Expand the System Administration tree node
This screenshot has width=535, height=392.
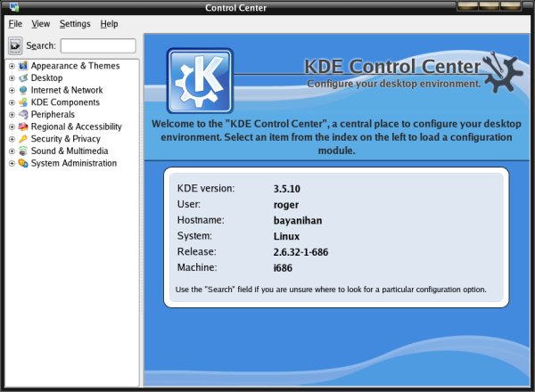pyautogui.click(x=12, y=163)
